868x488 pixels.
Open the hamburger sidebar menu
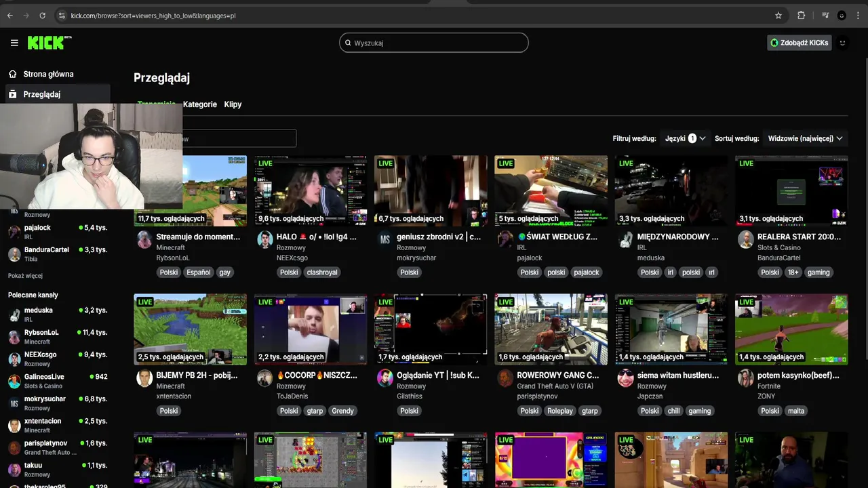pos(14,43)
